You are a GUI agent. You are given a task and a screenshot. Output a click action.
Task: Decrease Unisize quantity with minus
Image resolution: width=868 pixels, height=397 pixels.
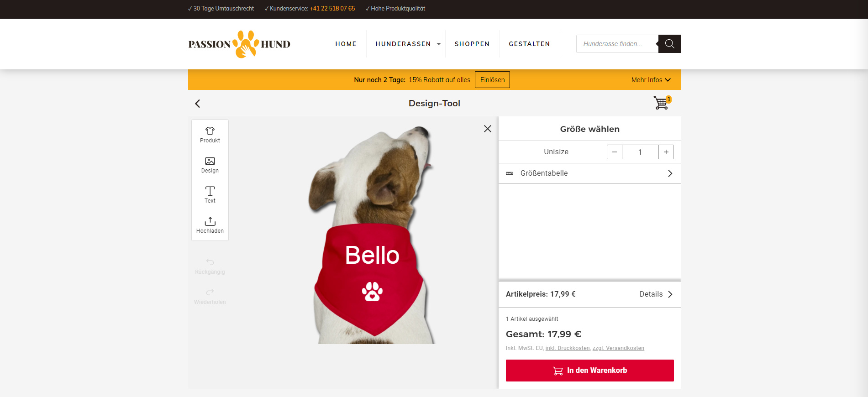(x=615, y=152)
